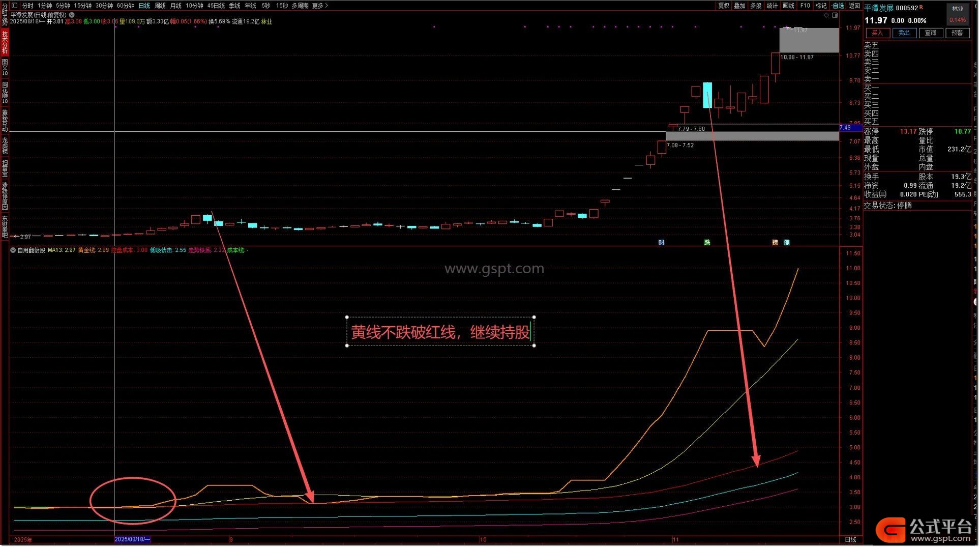Toggle the 复权 price adjustment option

click(x=723, y=6)
